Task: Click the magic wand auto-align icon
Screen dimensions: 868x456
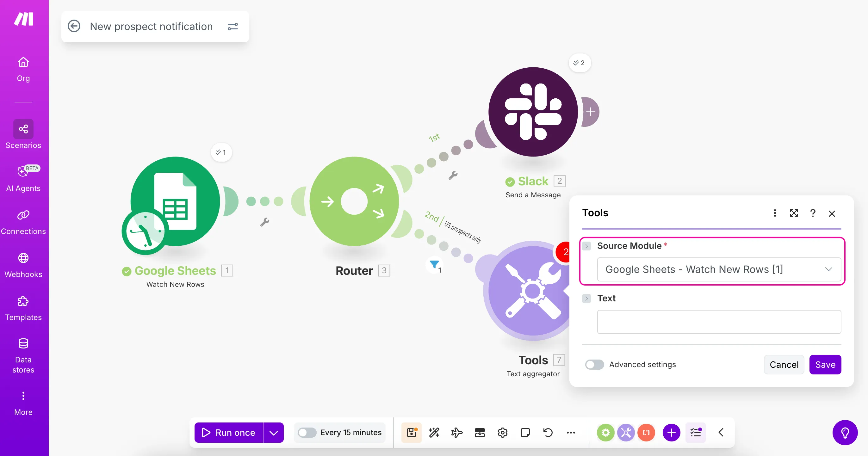Action: [x=434, y=432]
